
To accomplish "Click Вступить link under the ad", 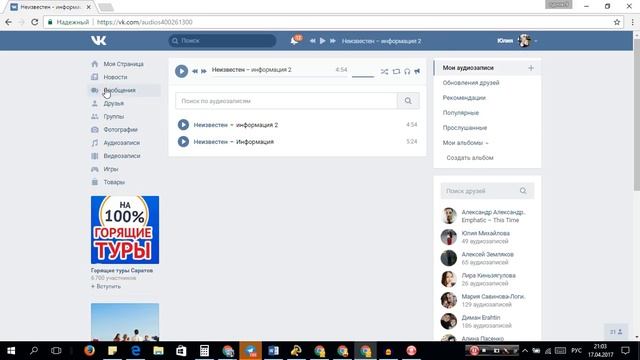I will pos(106,286).
